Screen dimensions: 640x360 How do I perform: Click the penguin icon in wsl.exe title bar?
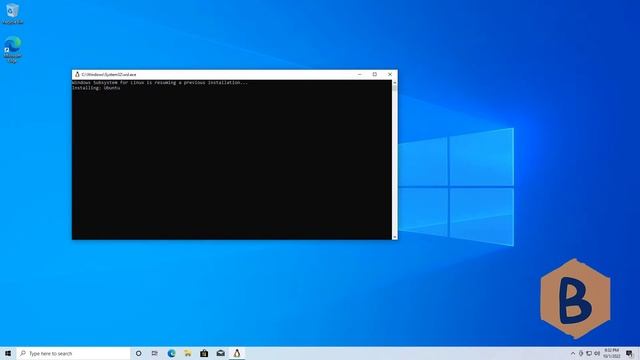[x=77, y=74]
